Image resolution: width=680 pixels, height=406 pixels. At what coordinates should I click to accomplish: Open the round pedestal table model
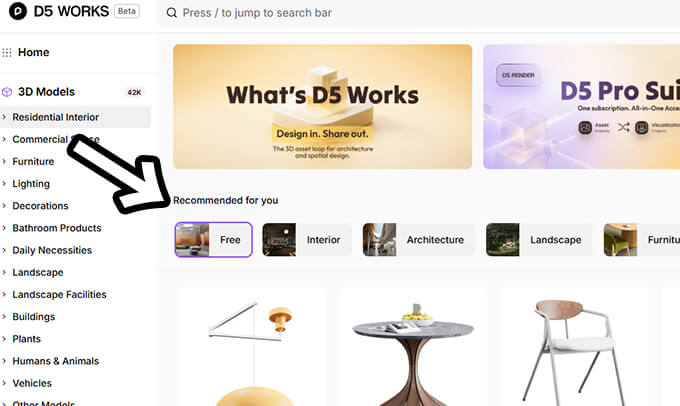[412, 350]
